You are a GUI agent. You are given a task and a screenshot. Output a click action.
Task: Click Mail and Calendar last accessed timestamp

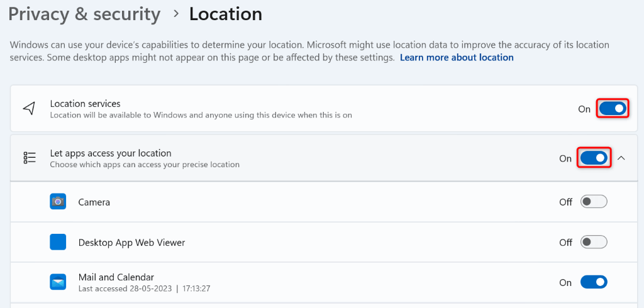point(144,289)
